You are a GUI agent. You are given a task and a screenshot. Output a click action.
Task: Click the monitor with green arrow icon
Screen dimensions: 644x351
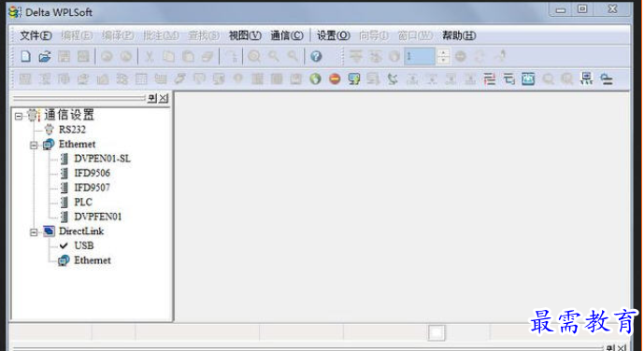pyautogui.click(x=354, y=78)
